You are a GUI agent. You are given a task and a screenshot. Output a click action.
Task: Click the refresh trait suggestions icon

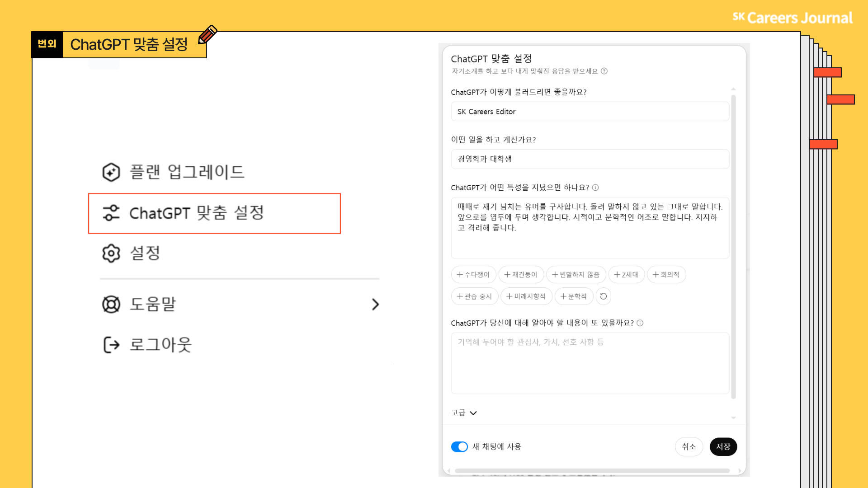603,296
